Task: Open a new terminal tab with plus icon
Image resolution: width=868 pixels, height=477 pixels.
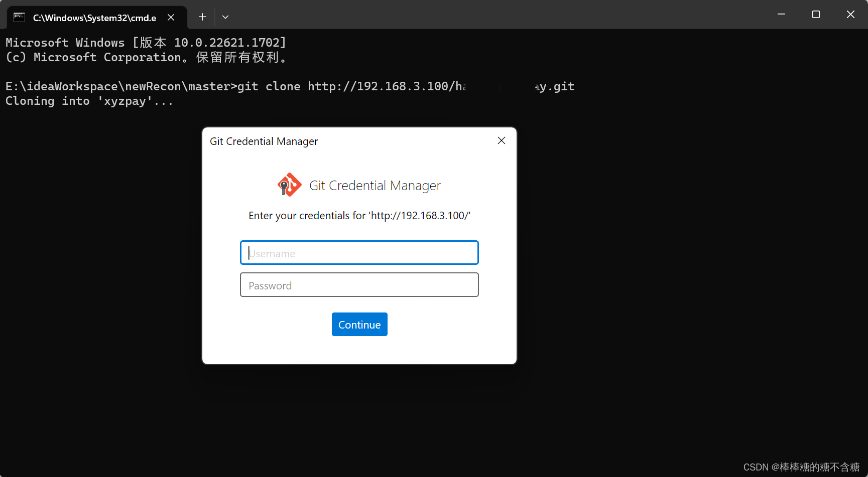Action: click(x=202, y=17)
